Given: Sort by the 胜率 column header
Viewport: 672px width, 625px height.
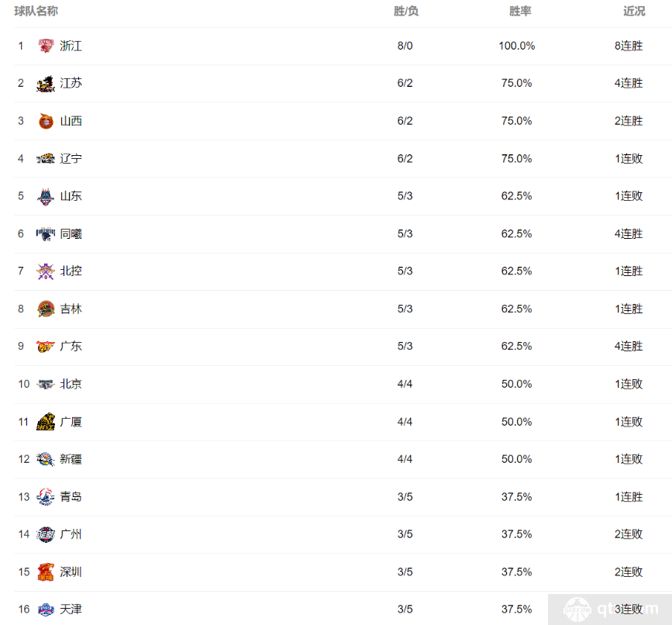Looking at the screenshot, I should click(x=520, y=11).
